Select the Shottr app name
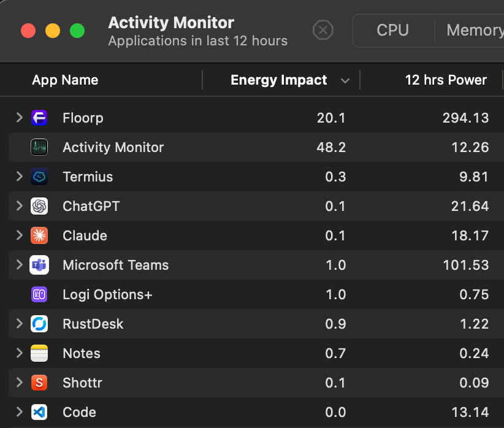This screenshot has height=428, width=504. [x=82, y=383]
